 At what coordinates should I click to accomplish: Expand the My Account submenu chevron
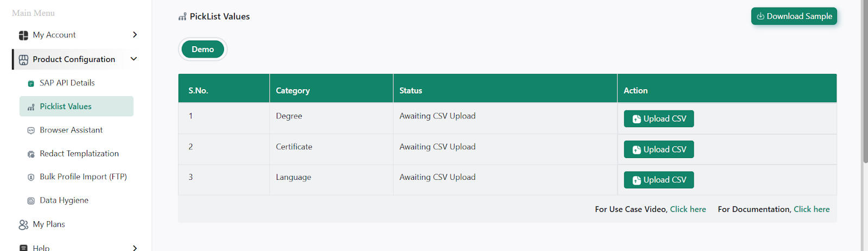click(x=135, y=35)
